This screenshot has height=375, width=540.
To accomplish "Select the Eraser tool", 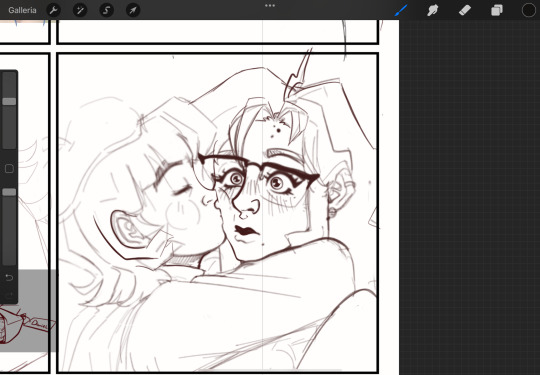I will click(x=465, y=10).
